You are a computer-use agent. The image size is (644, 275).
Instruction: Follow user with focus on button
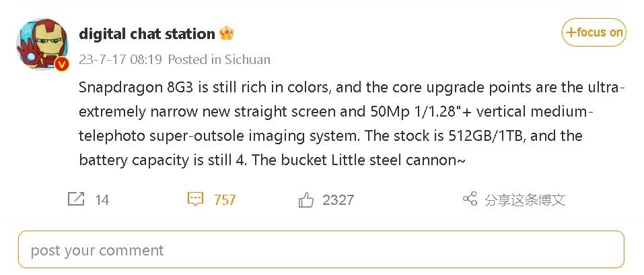594,32
